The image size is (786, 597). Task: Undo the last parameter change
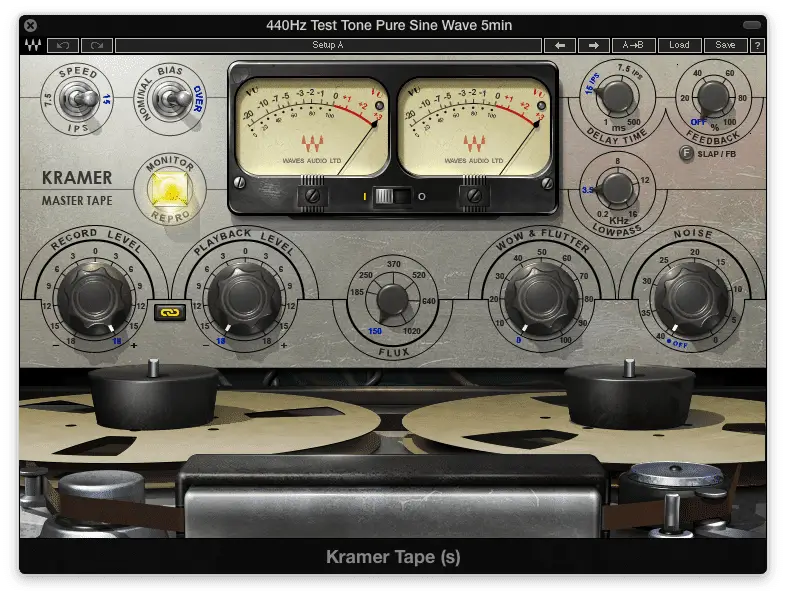pyautogui.click(x=63, y=45)
